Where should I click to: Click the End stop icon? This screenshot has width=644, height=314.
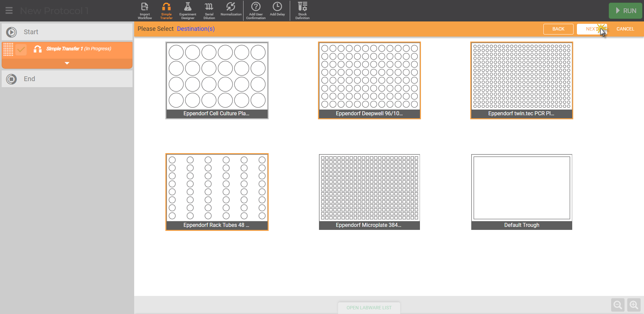[x=11, y=79]
